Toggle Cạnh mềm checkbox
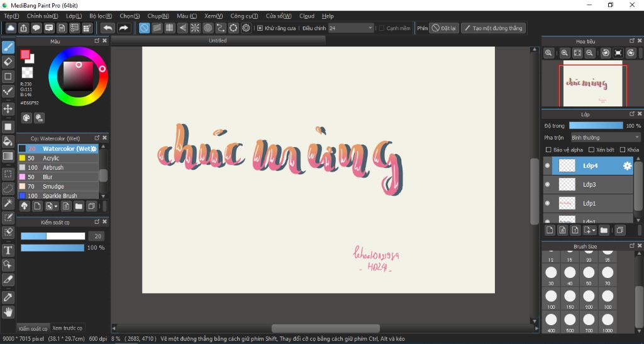The width and height of the screenshot is (644, 344). (382, 28)
